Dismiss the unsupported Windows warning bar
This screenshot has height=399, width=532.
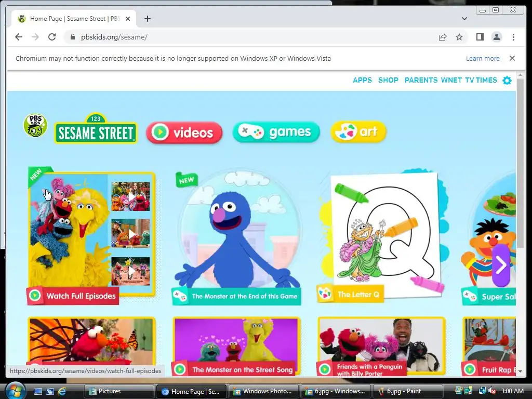(512, 58)
